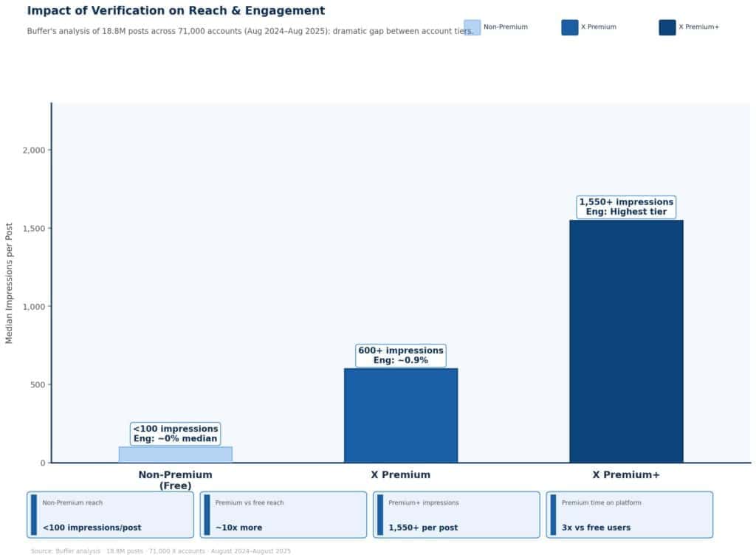Open the Premium vs free reach card
756x560 pixels.
283,514
